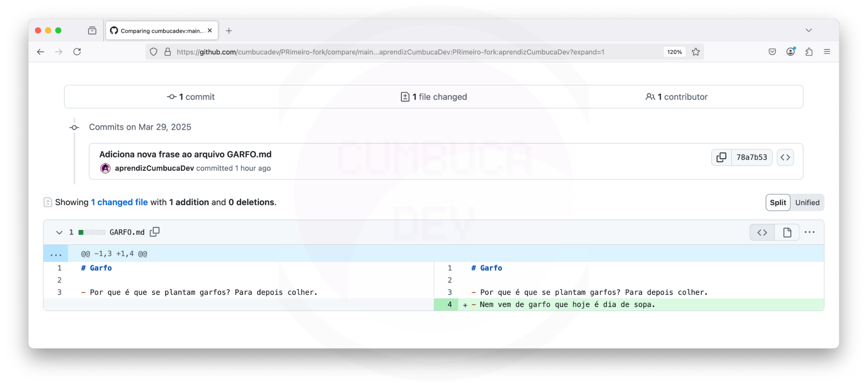Switch diff view to Split
This screenshot has width=868, height=386.
click(x=777, y=203)
